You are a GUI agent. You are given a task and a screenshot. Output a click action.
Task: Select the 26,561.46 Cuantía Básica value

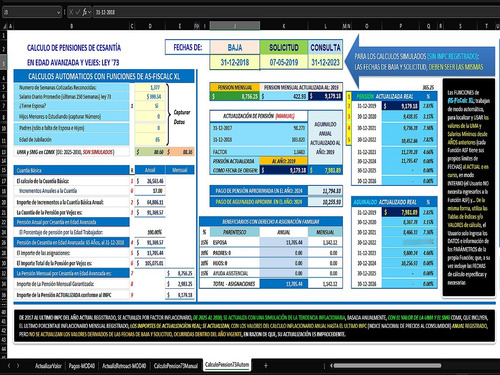tap(150, 181)
